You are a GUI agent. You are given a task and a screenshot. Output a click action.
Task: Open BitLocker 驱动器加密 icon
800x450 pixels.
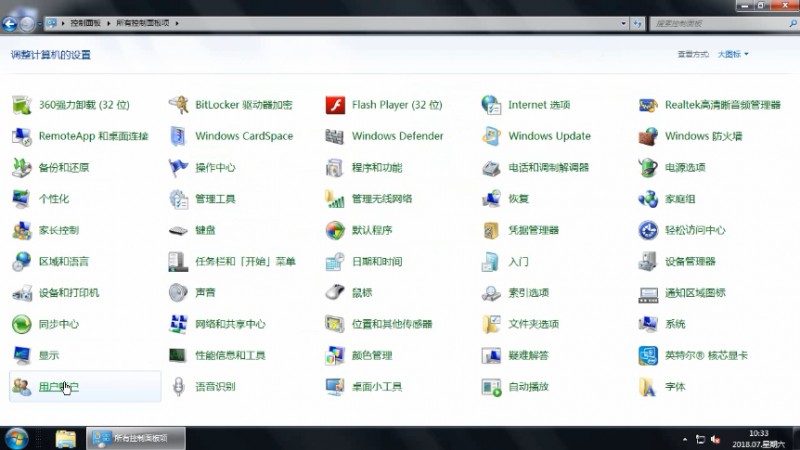179,105
